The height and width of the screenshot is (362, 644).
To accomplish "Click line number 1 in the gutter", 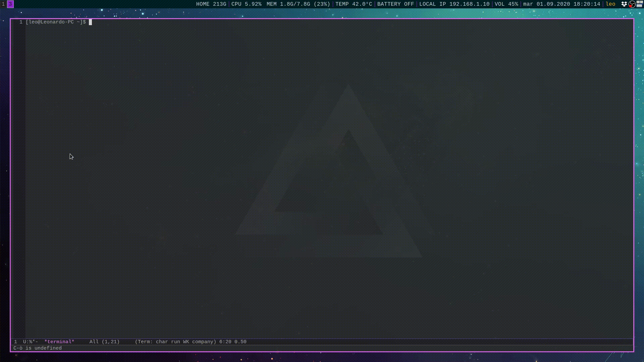I will 21,22.
